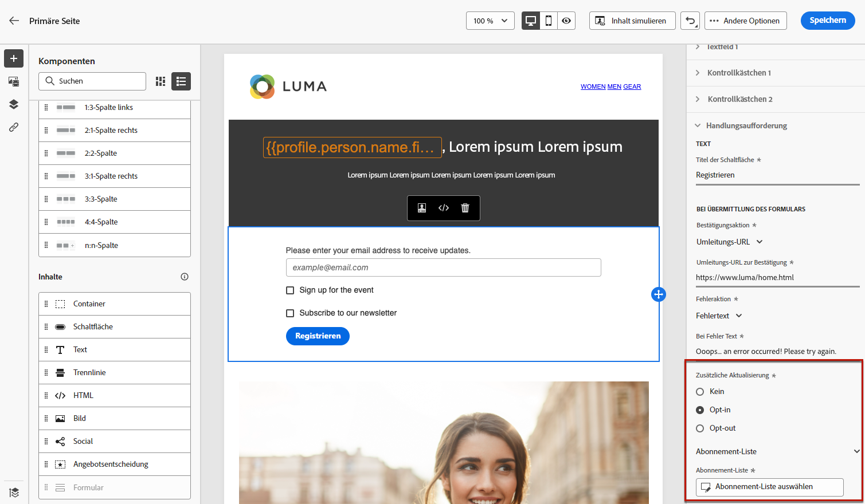Select the Trennlinie content component
865x504 pixels.
pos(115,373)
